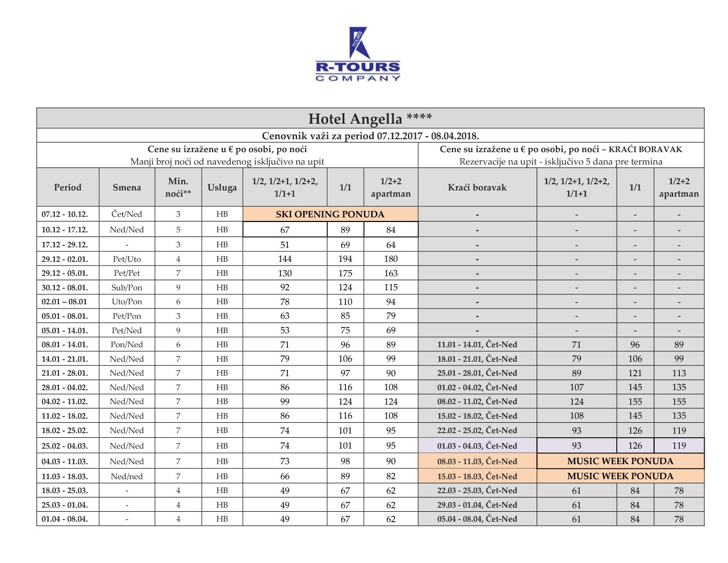The image size is (728, 563).
Task: Click the price 130 cell
Action: [285, 273]
